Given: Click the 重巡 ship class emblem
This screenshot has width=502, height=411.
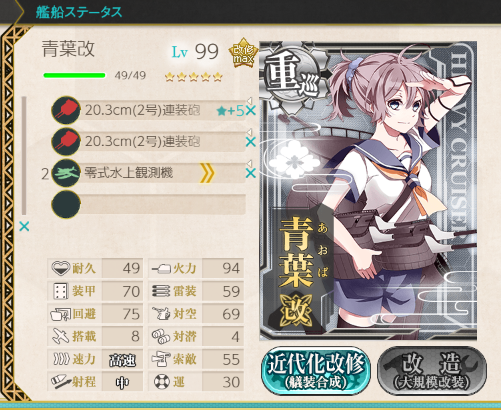Looking at the screenshot, I should click(291, 79).
